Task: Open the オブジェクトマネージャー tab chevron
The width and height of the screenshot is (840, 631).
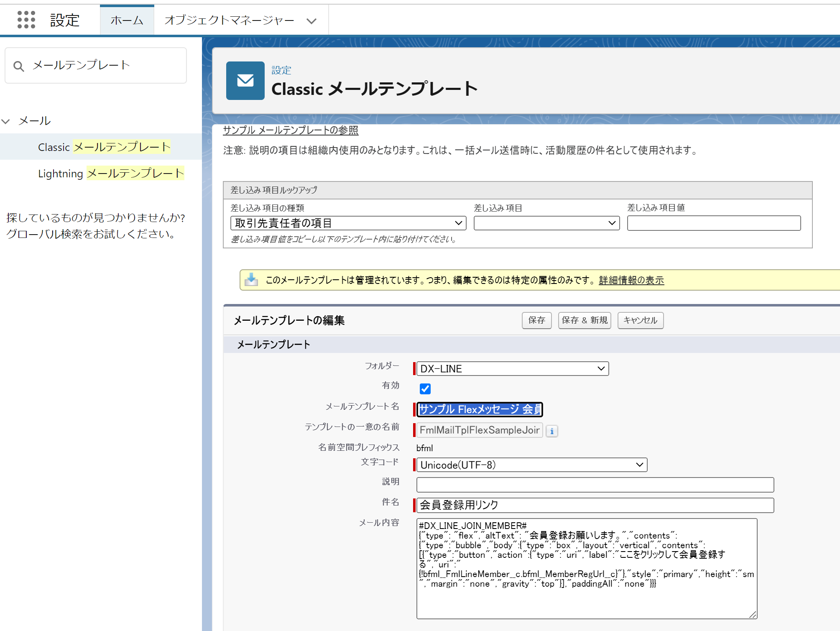Action: coord(311,21)
